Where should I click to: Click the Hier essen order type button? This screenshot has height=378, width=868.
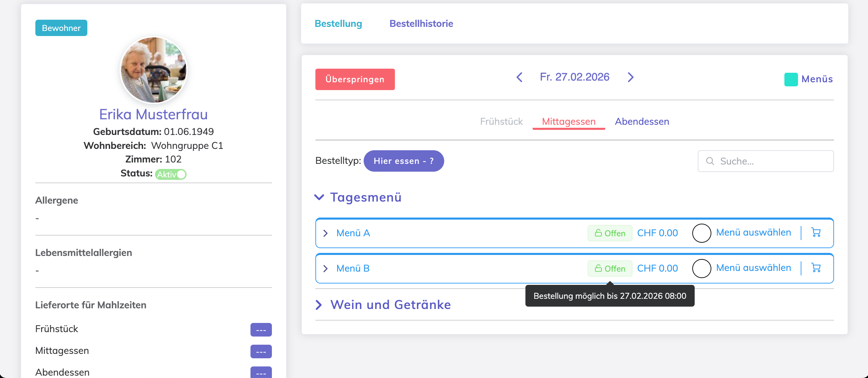[x=403, y=161]
